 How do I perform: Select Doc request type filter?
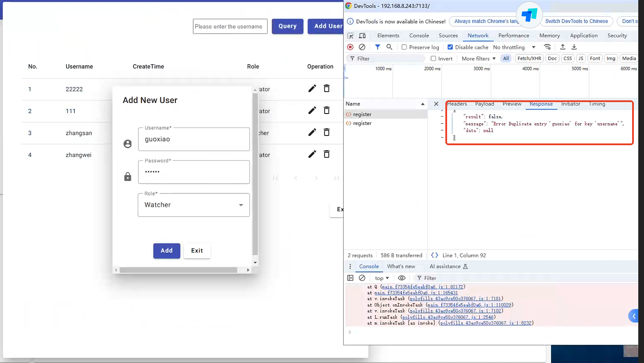pyautogui.click(x=552, y=59)
